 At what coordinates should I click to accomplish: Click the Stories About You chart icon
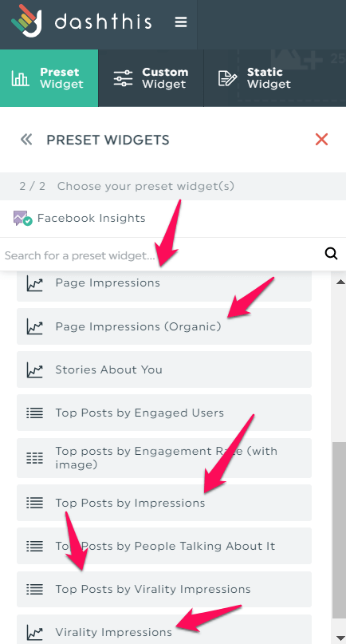point(35,369)
